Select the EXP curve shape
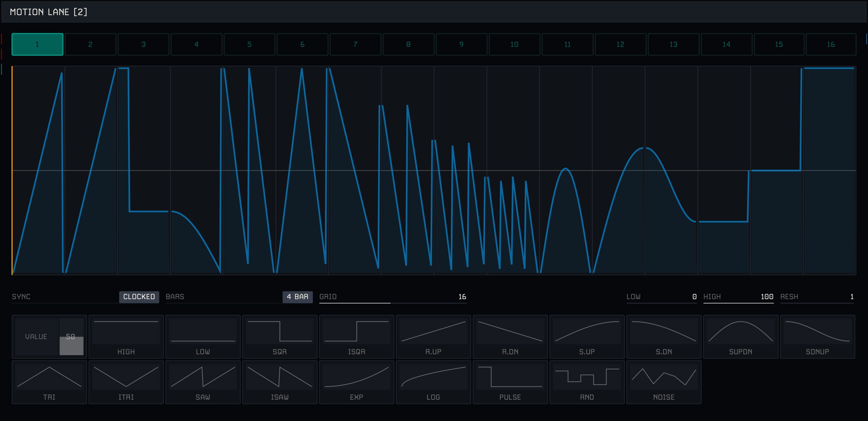 [x=356, y=382]
